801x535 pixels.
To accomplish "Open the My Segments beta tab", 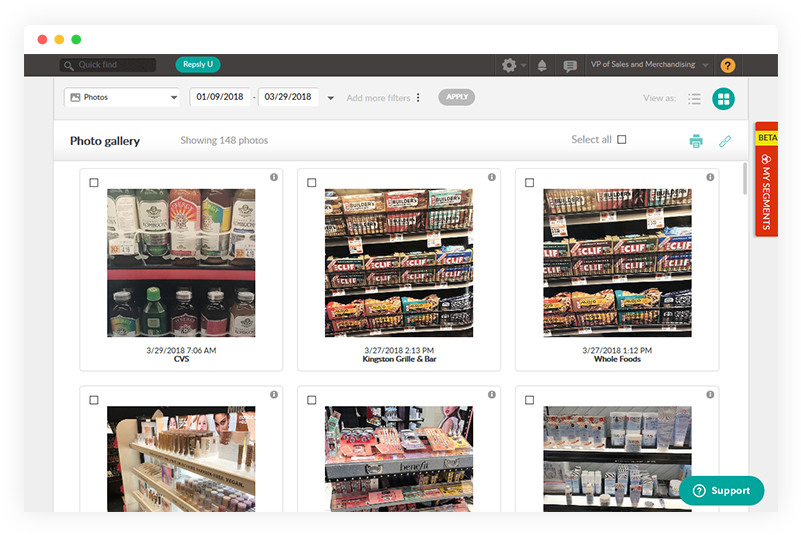I will [x=766, y=179].
